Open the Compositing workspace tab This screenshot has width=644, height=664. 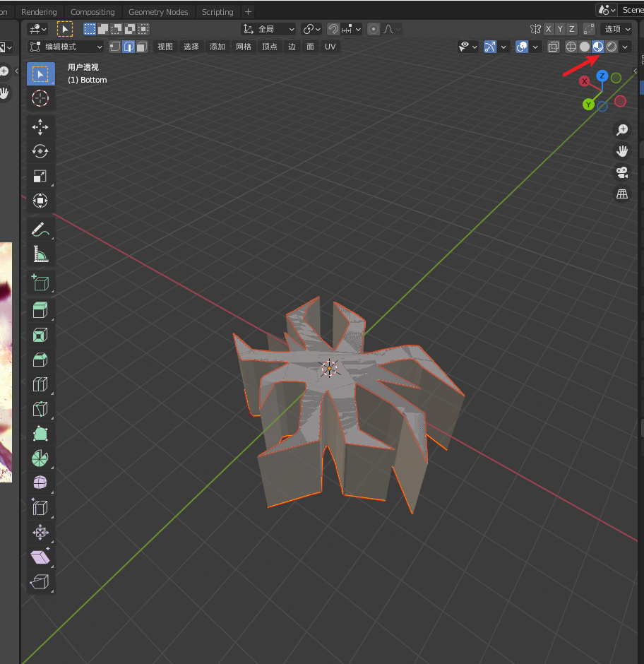point(93,12)
